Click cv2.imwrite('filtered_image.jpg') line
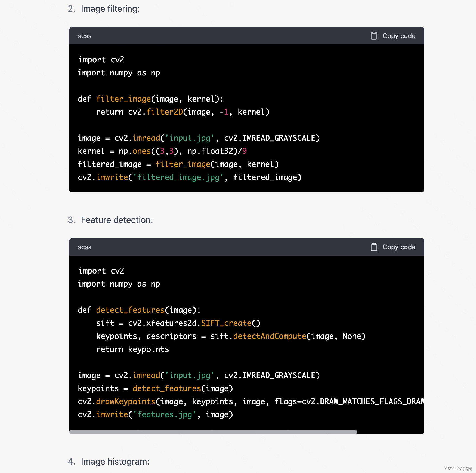The width and height of the screenshot is (476, 473). click(190, 177)
